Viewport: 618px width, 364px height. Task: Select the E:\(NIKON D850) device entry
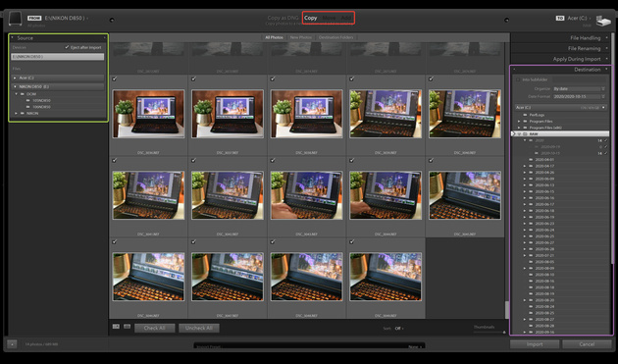pos(58,57)
